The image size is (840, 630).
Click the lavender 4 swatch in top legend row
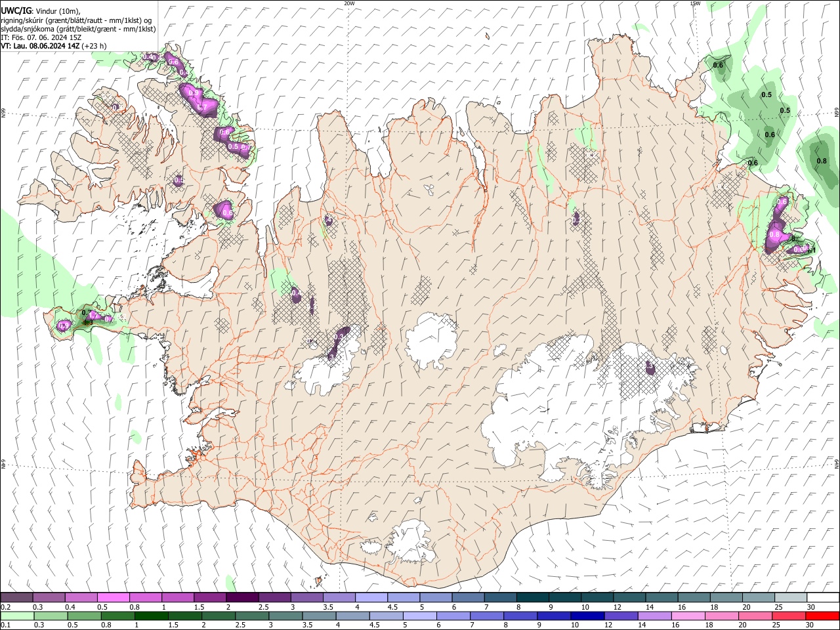pos(370,597)
